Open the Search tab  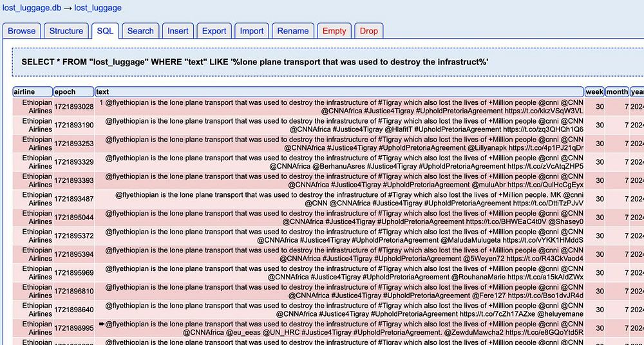click(140, 31)
